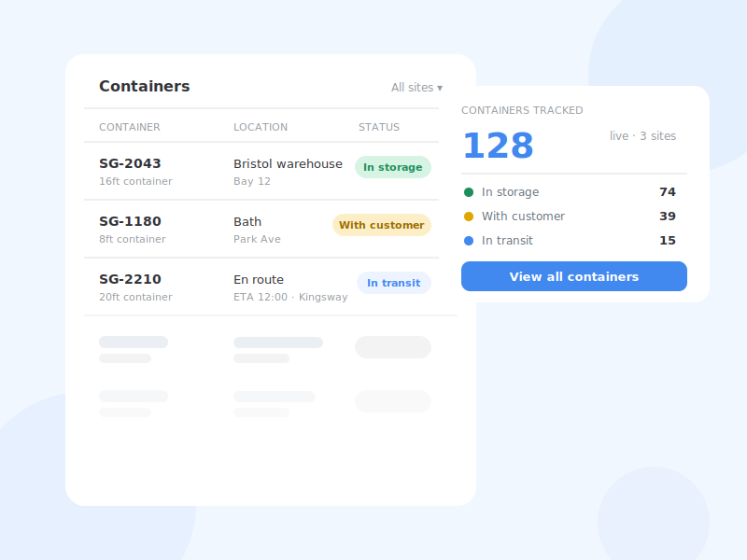The image size is (747, 560).
Task: Click the CONTAINER column header
Action: point(130,127)
